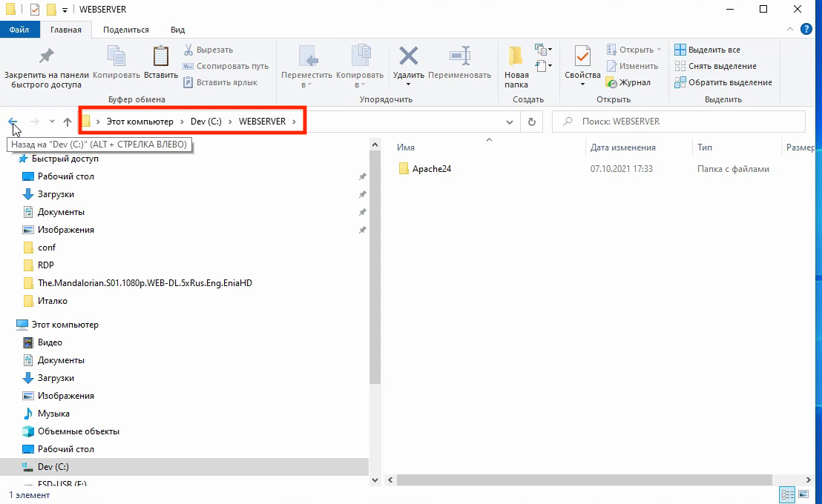The image size is (822, 504).
Task: Open the recent locations dropdown arrow
Action: [x=52, y=122]
